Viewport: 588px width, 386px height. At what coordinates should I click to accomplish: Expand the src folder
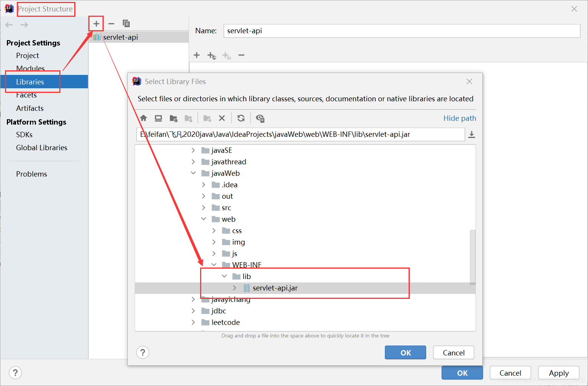[x=204, y=208]
